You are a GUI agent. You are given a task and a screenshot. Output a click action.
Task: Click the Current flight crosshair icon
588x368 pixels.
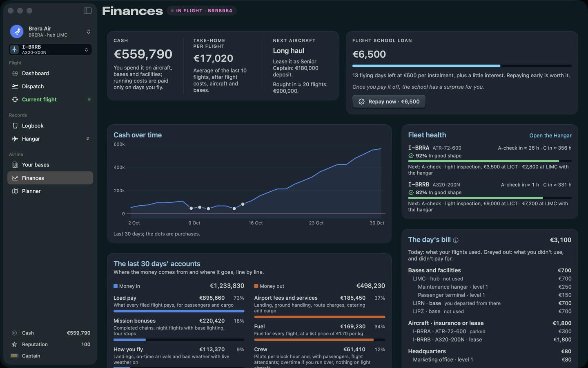point(15,100)
